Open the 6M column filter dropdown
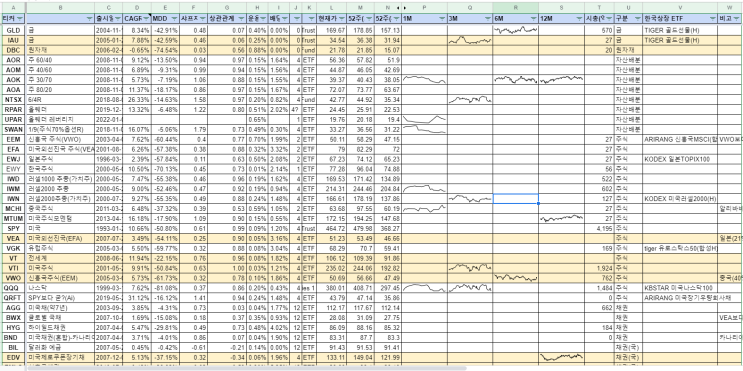This screenshot has width=743, height=371. [533, 18]
